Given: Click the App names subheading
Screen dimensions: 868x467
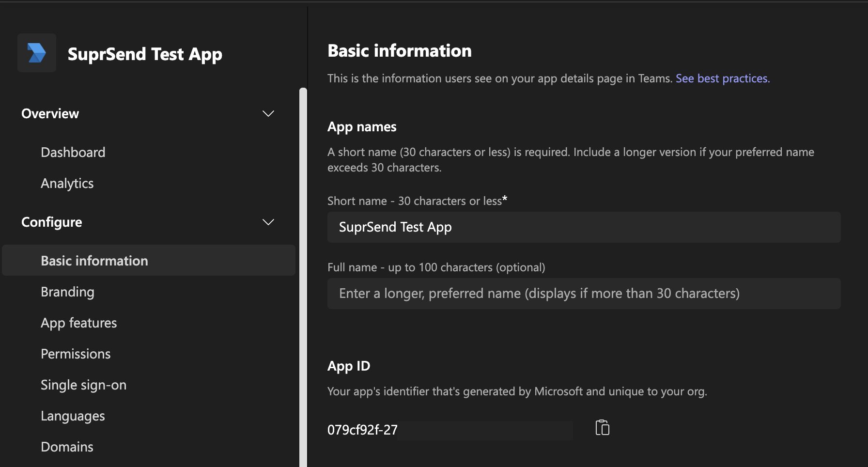Looking at the screenshot, I should point(362,127).
